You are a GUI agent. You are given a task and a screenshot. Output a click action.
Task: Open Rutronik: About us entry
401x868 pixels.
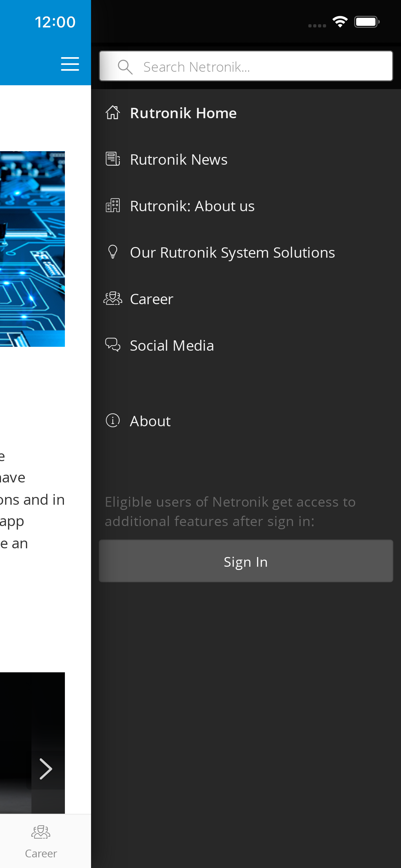(246, 206)
